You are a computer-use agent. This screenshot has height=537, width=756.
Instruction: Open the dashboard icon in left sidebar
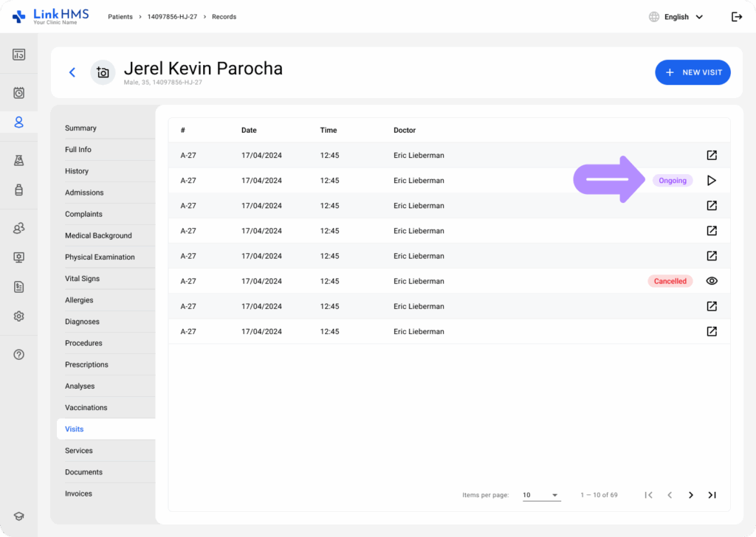click(x=19, y=55)
